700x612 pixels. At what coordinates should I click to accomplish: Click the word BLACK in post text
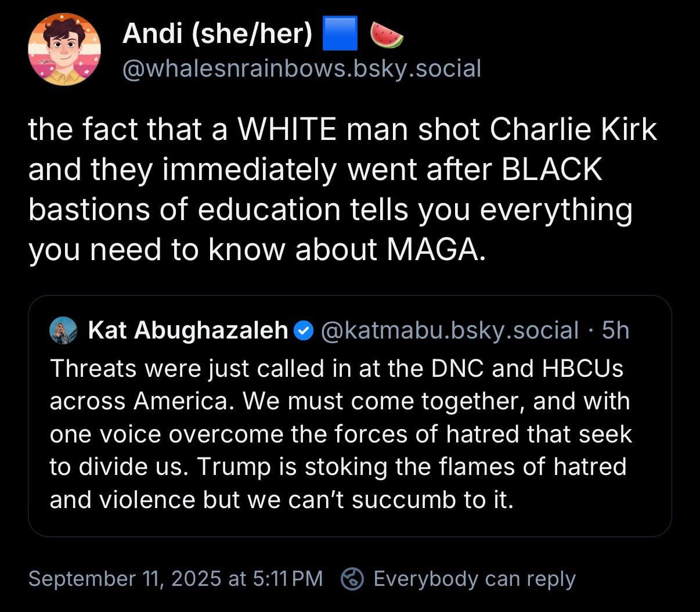[551, 169]
